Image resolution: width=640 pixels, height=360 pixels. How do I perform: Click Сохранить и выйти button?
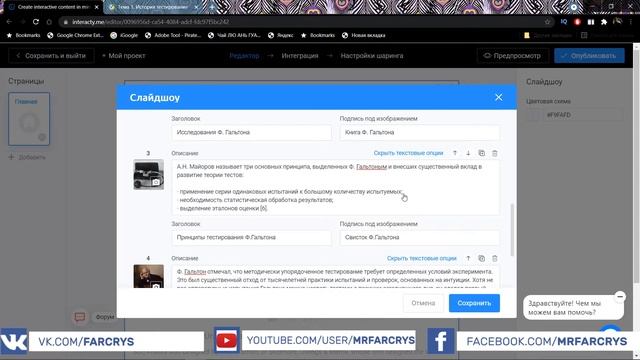pos(51,56)
